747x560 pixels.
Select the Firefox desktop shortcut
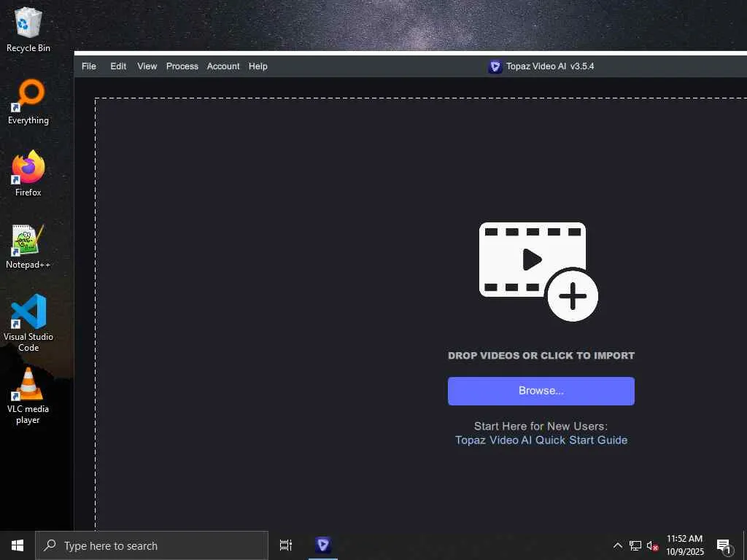(x=28, y=174)
